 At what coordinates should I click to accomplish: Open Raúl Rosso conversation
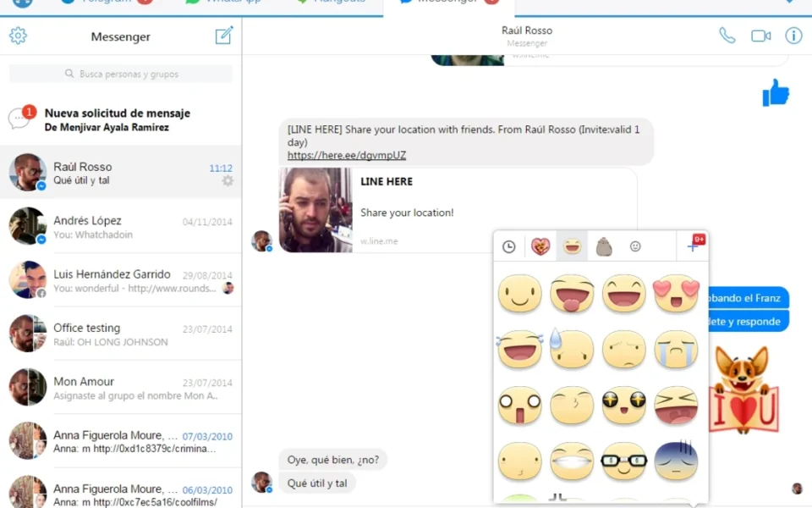[121, 173]
